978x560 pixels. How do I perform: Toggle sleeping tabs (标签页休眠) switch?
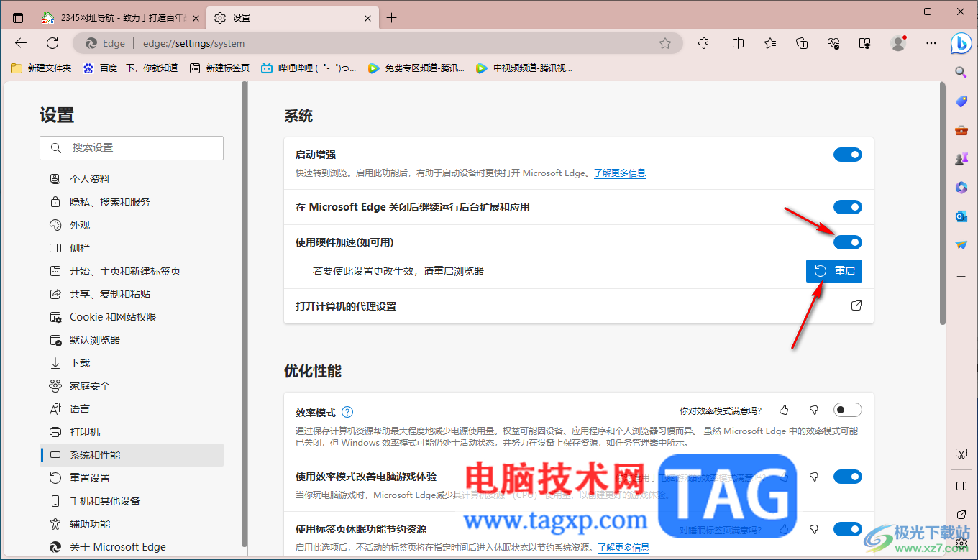pyautogui.click(x=848, y=529)
